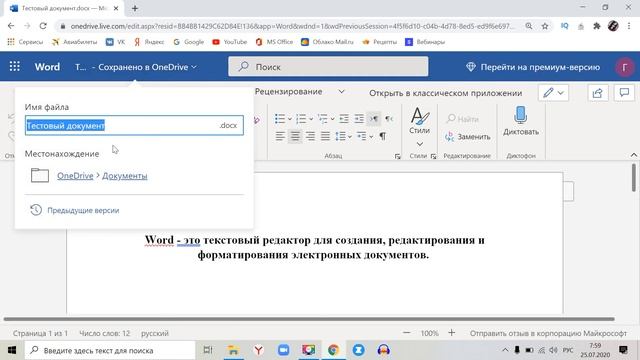Open the Styles gallery icon
This screenshot has height=360, width=640.
[x=419, y=116]
